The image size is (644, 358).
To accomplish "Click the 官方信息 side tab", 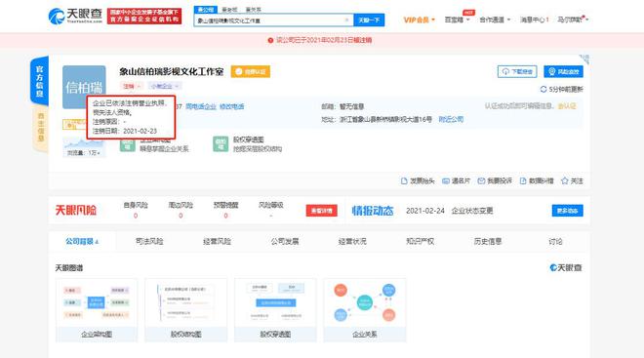I will [x=39, y=80].
